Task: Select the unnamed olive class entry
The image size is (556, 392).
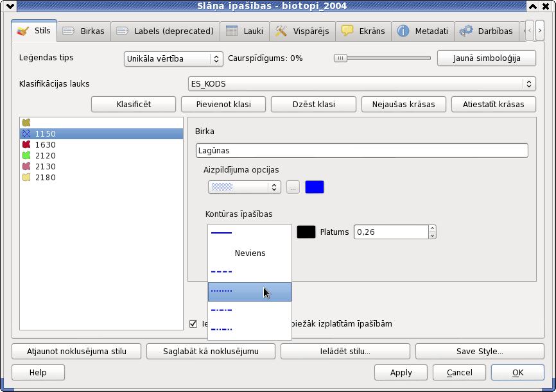Action: tap(101, 123)
